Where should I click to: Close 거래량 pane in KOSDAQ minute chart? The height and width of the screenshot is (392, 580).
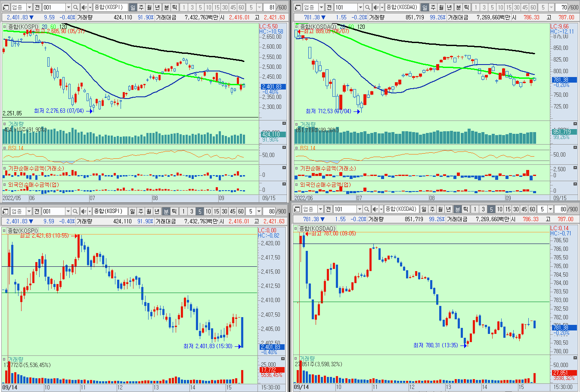tap(576, 358)
